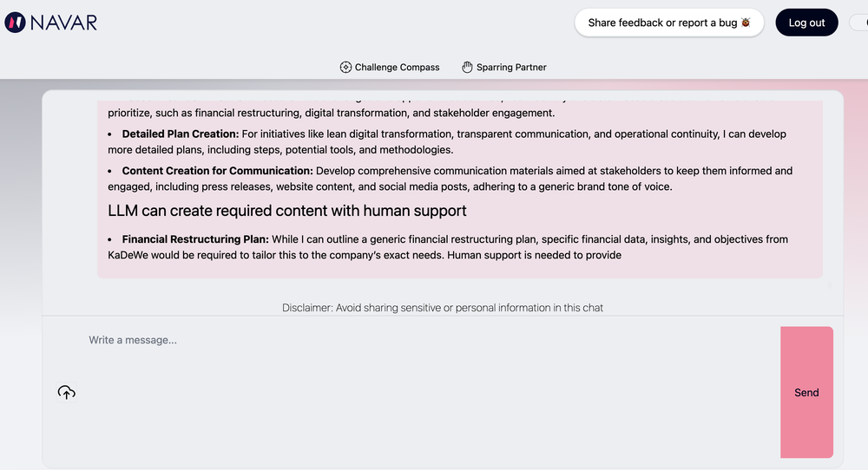This screenshot has height=470, width=868.
Task: Click the bug icon in the feedback button
Action: [x=746, y=23]
